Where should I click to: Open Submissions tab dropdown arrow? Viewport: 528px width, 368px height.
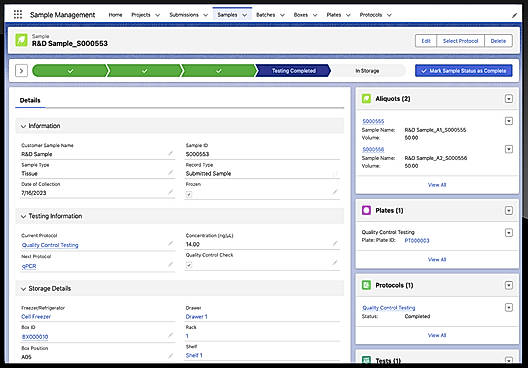pos(205,15)
